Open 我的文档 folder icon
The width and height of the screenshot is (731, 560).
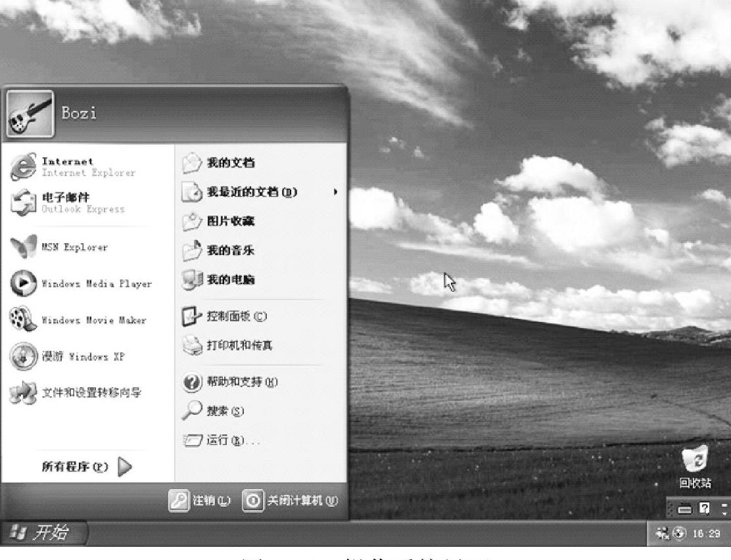click(191, 163)
